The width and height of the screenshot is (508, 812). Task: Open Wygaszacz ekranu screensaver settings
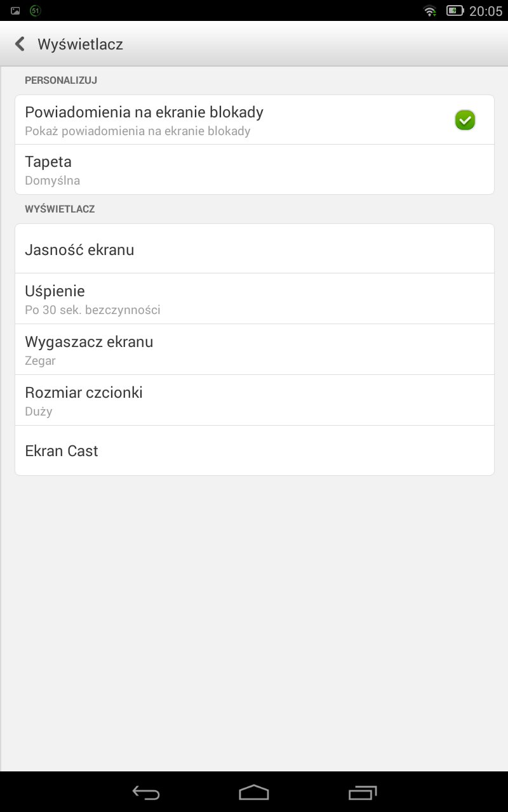click(x=254, y=350)
